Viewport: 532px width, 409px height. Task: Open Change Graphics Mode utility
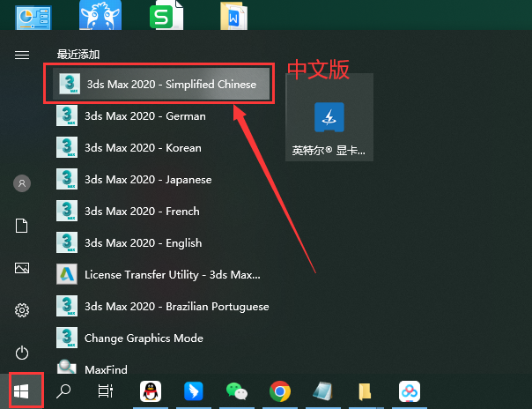tap(144, 338)
